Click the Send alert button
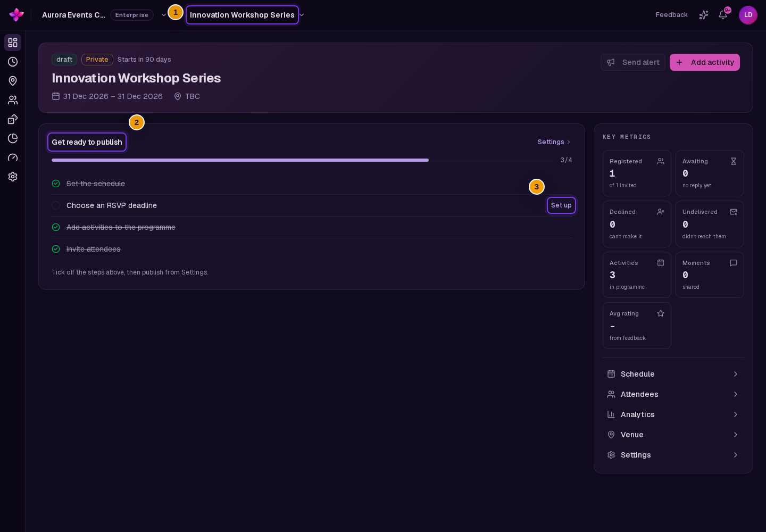 (633, 62)
